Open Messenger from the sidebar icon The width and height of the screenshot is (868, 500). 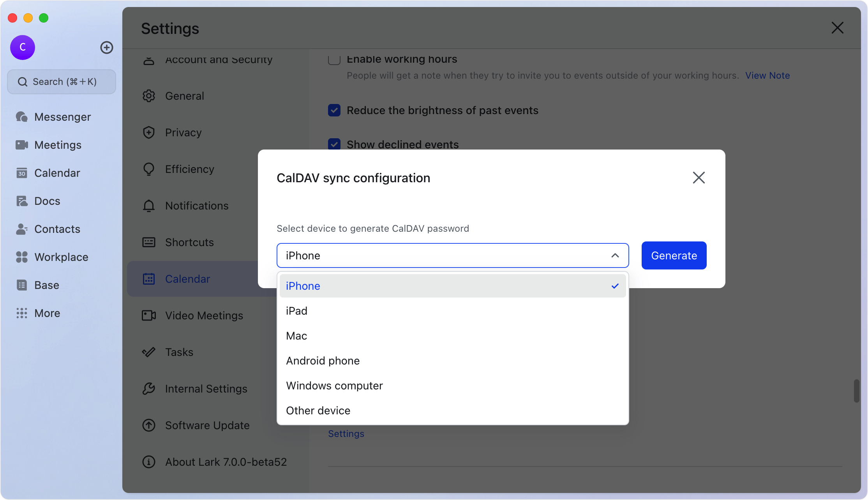[22, 117]
